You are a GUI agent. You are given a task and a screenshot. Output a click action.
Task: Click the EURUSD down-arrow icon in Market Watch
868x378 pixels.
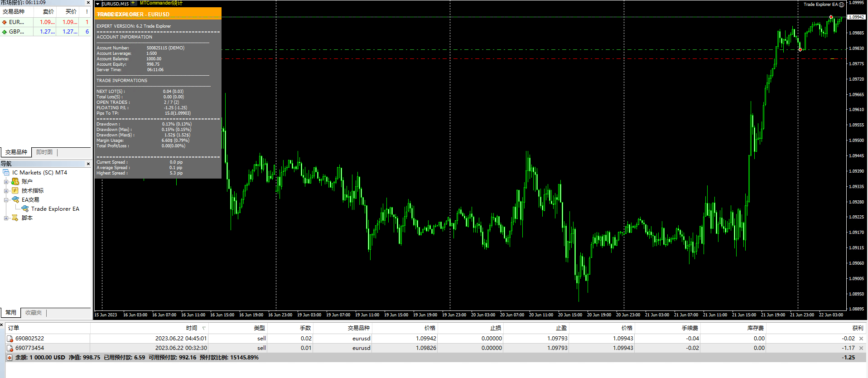tap(5, 22)
